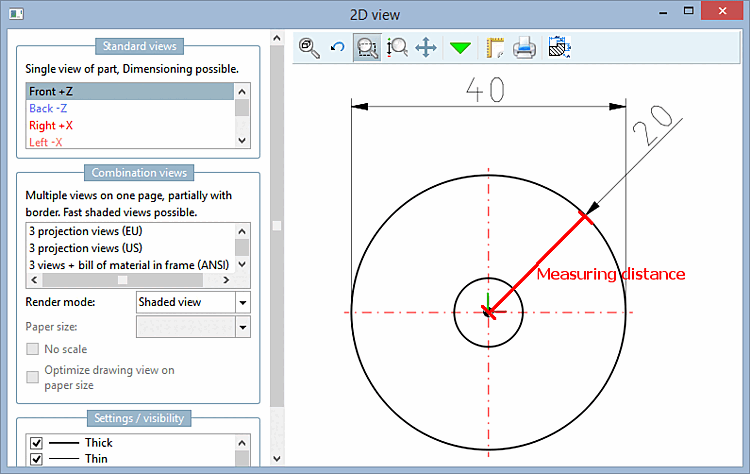Toggle the Thick line visibility checkbox
The width and height of the screenshot is (750, 474).
point(36,443)
